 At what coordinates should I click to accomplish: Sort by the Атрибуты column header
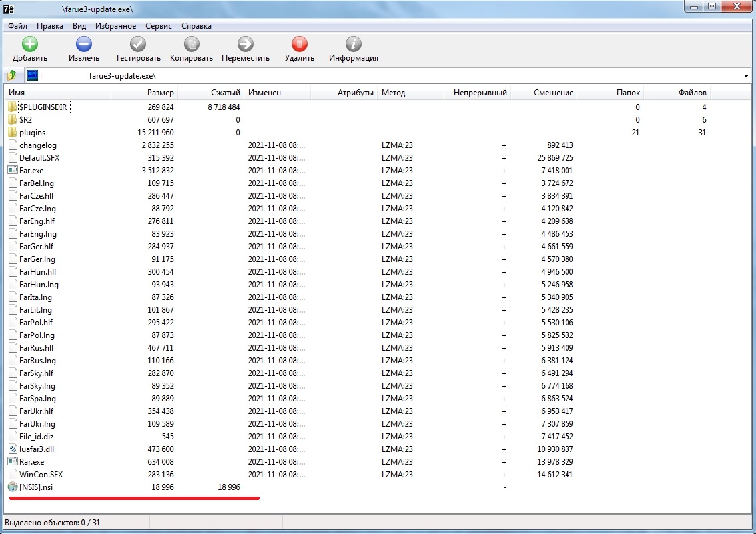[344, 93]
